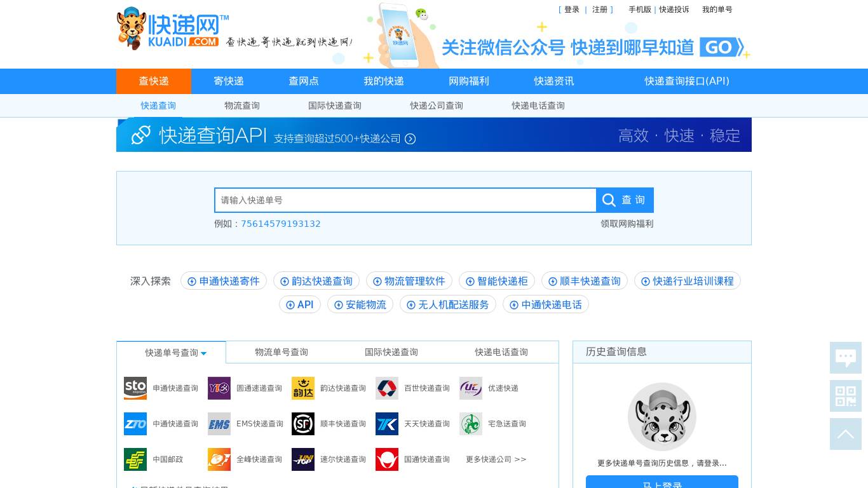Click the QR code icon on the right
The image size is (868, 488).
(x=845, y=396)
